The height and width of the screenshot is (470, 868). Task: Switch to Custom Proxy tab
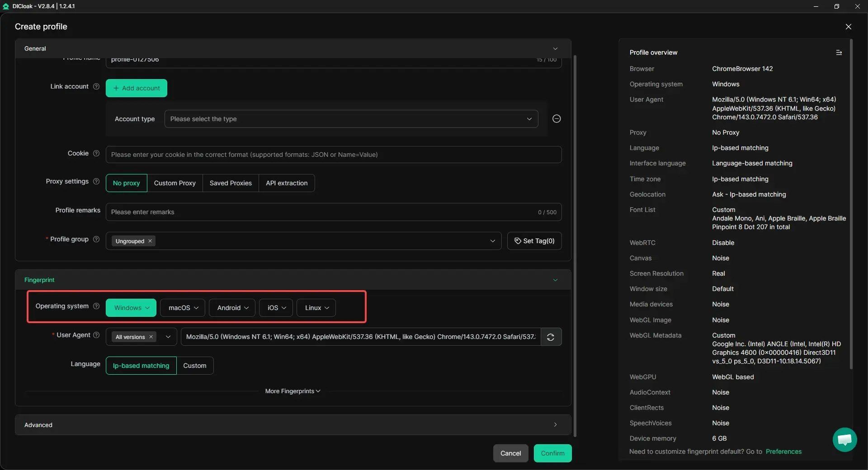coord(175,183)
